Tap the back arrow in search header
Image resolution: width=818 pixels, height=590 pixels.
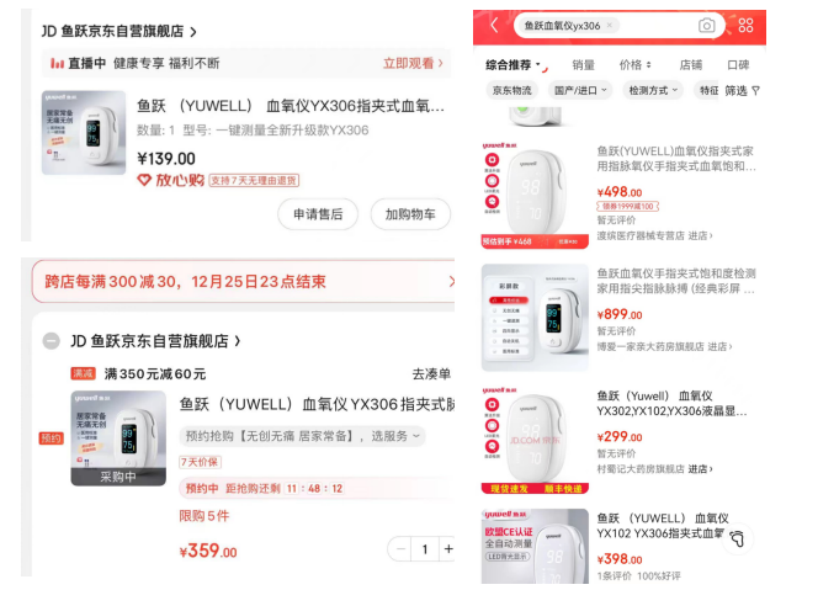(x=494, y=25)
